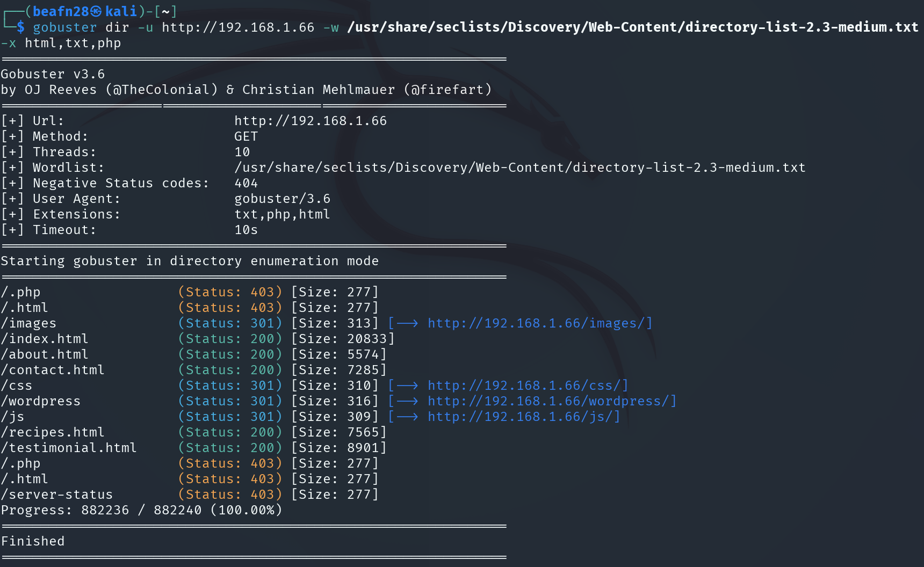Select the '/images' result path
The image size is (924, 567).
click(28, 323)
